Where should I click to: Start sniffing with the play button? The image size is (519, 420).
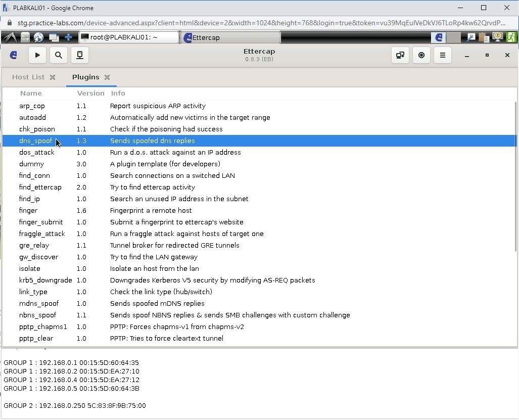[37, 55]
